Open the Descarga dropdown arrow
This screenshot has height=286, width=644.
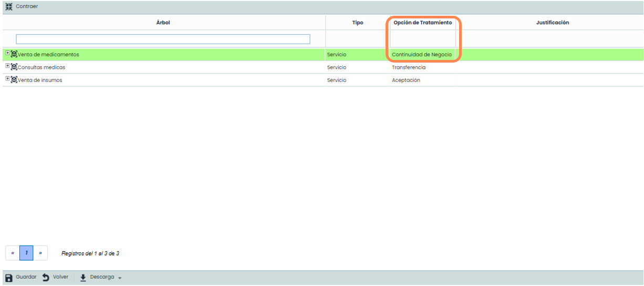coord(120,278)
